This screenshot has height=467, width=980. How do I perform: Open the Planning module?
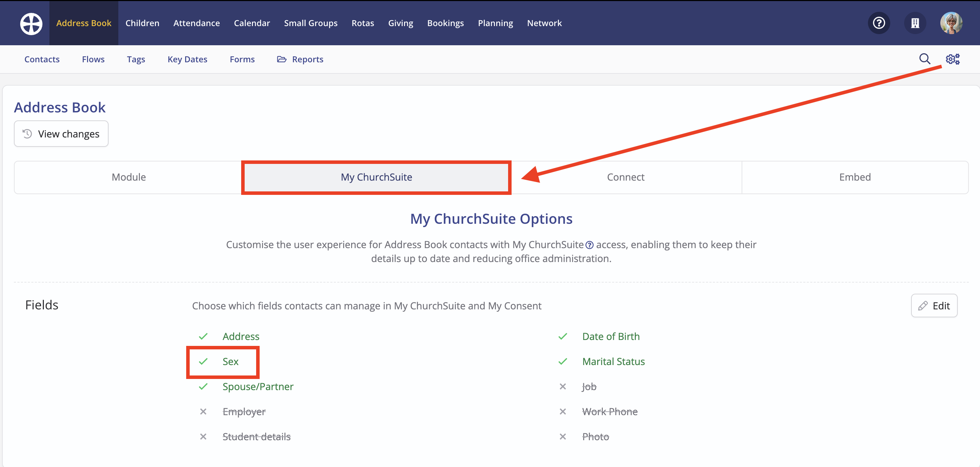[x=495, y=23]
